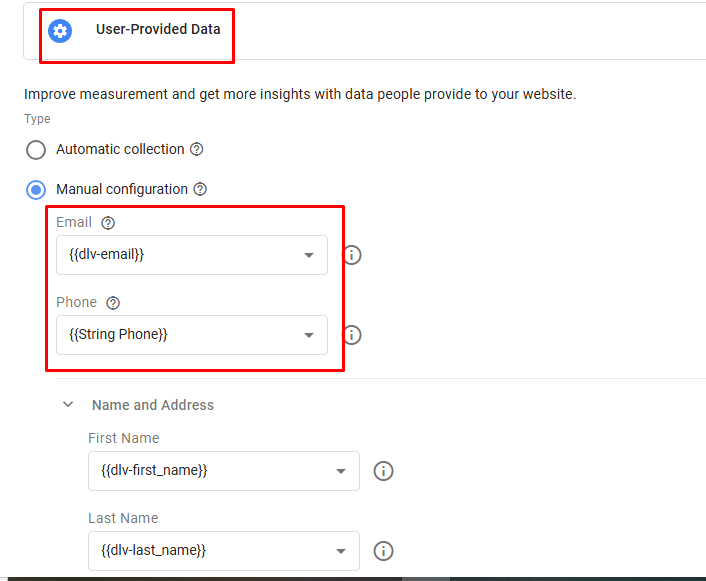Screen dimensions: 706x581
Task: Click the User-Provided Data gear icon
Action: [60, 30]
